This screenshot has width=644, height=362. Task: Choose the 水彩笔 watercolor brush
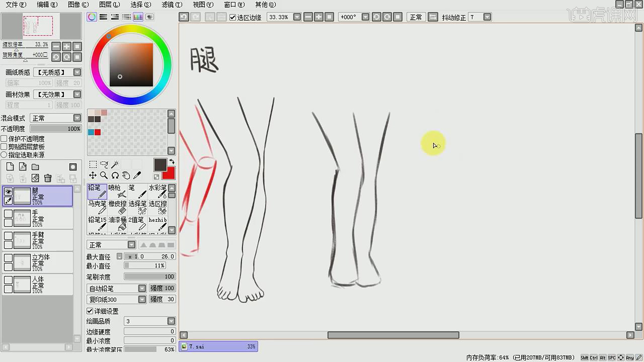[158, 191]
